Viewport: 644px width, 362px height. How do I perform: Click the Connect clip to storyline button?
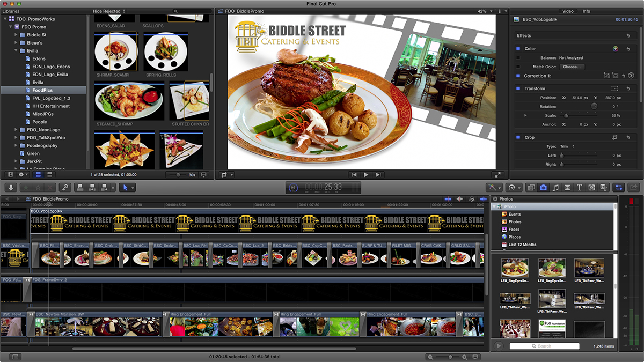click(x=80, y=187)
